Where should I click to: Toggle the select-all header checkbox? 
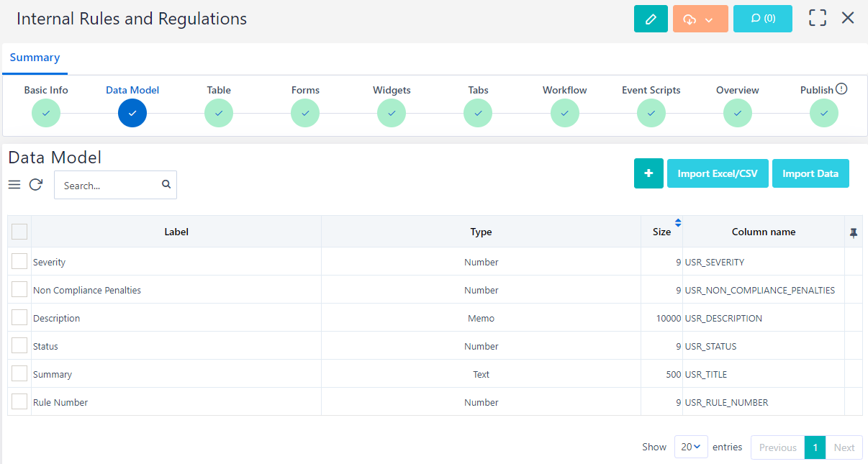(x=19, y=232)
